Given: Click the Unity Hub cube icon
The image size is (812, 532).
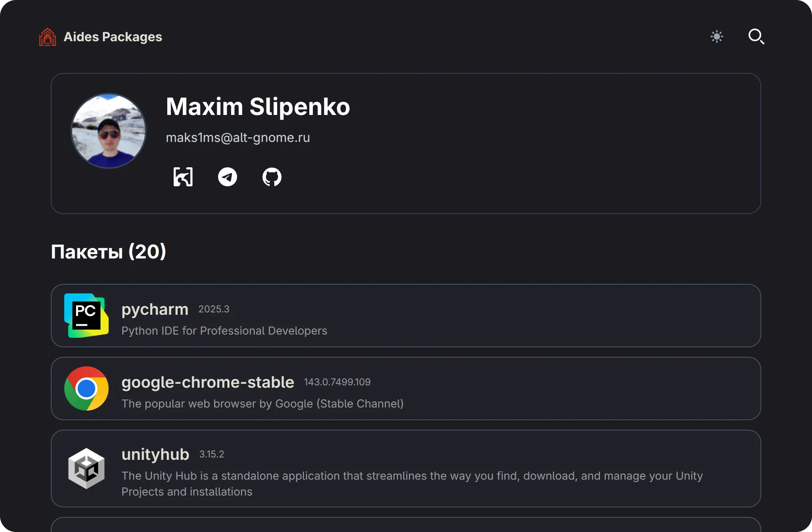Looking at the screenshot, I should pos(86,469).
